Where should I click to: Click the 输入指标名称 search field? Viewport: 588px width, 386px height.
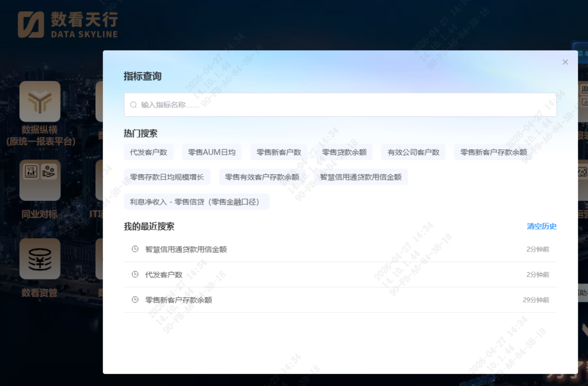click(x=340, y=105)
